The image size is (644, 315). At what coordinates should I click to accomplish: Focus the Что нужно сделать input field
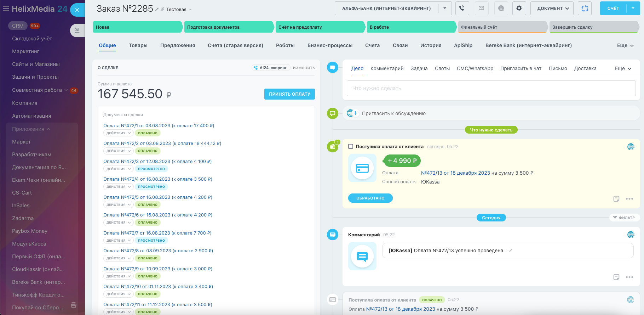tap(491, 88)
